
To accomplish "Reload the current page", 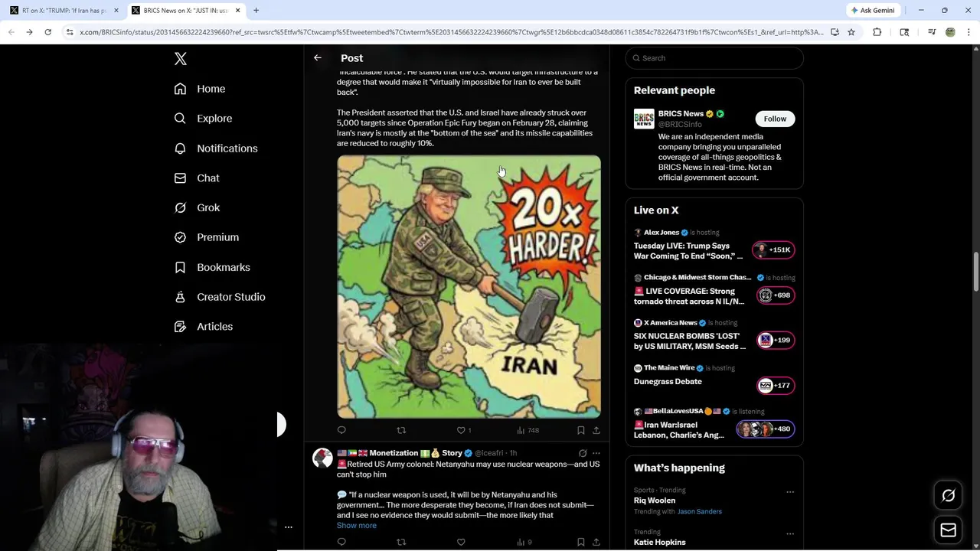I will (47, 32).
